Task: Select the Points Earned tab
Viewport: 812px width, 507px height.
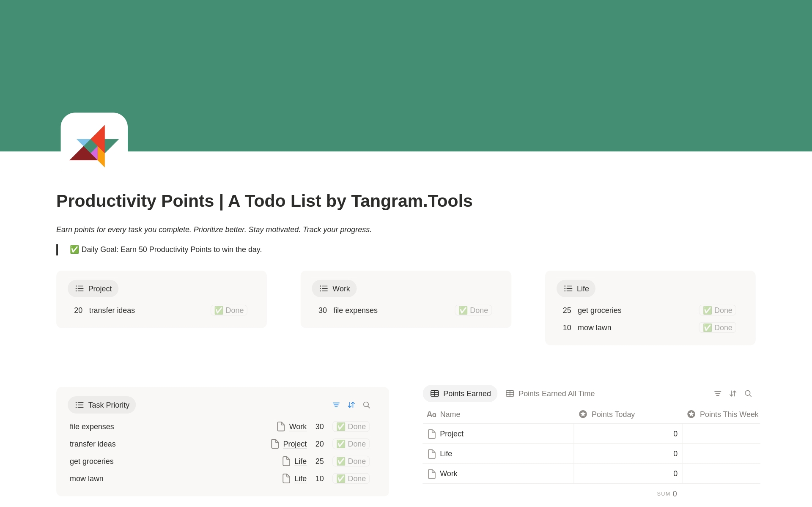Action: click(460, 394)
